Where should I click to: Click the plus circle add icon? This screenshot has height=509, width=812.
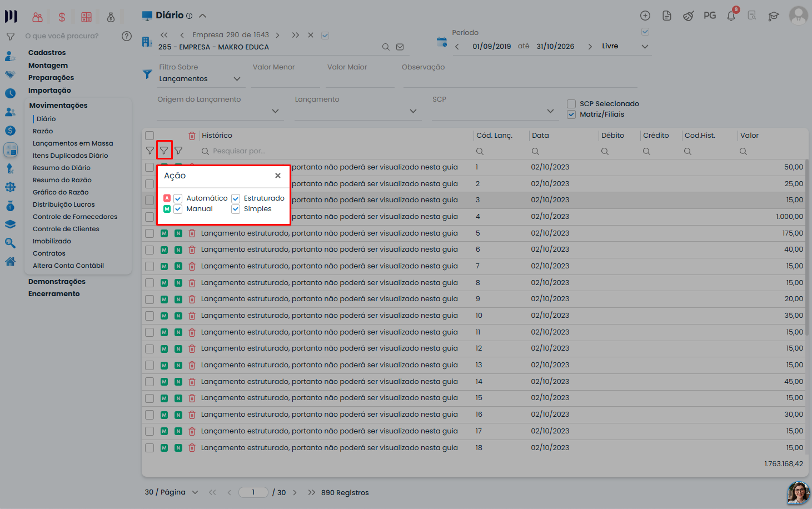point(645,16)
